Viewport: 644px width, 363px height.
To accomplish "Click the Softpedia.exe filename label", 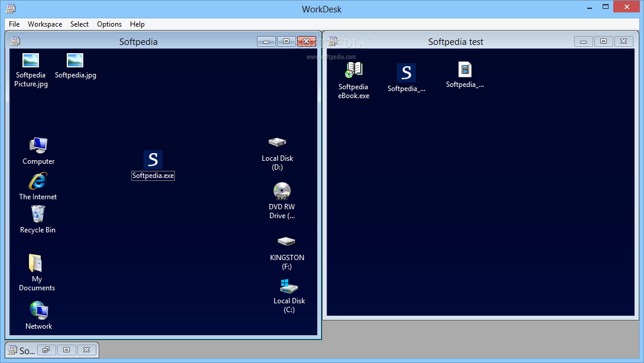I will pyautogui.click(x=153, y=176).
